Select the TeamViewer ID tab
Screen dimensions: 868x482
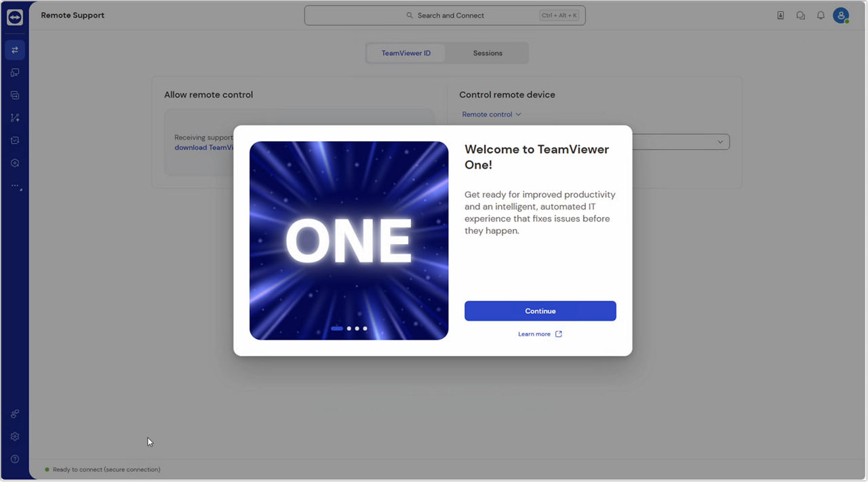pos(406,54)
